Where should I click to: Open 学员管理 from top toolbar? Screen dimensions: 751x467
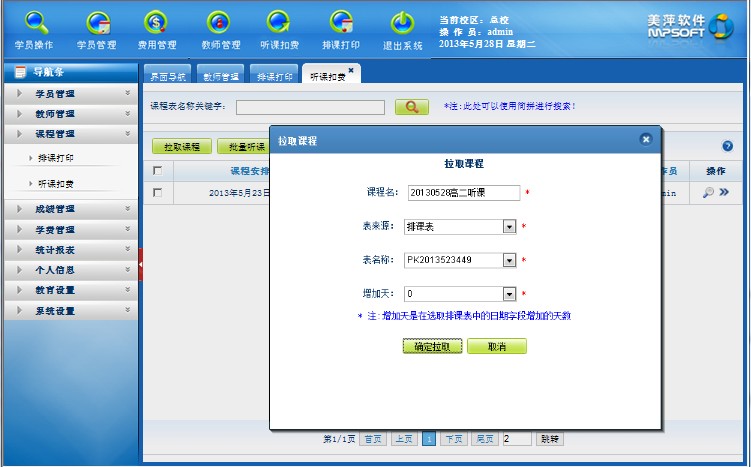click(x=97, y=23)
